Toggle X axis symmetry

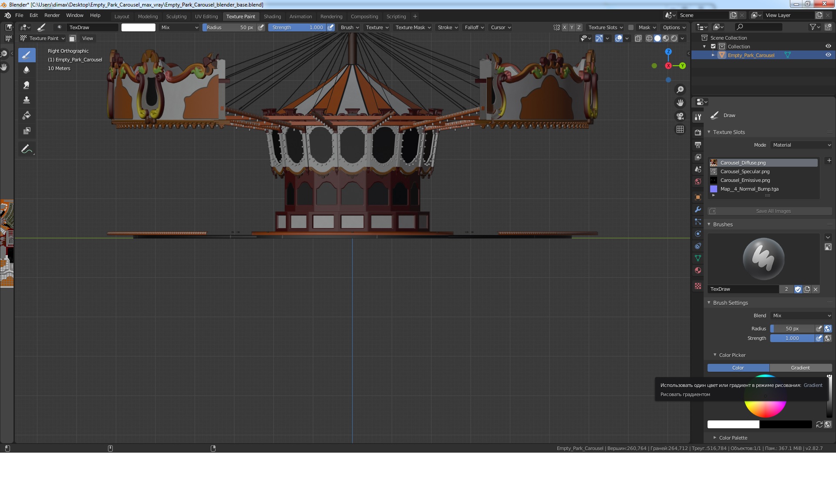pyautogui.click(x=565, y=27)
